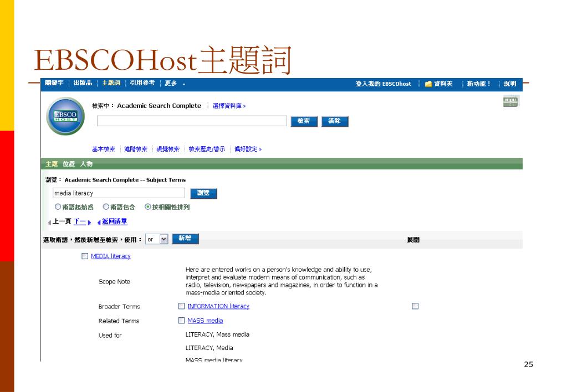Go to next page via 下一 link

(80, 221)
